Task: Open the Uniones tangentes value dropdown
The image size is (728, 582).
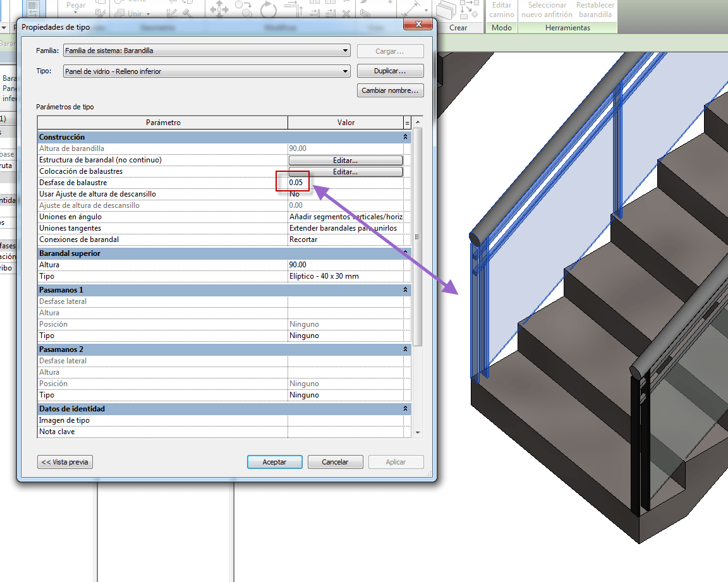Action: pyautogui.click(x=346, y=228)
